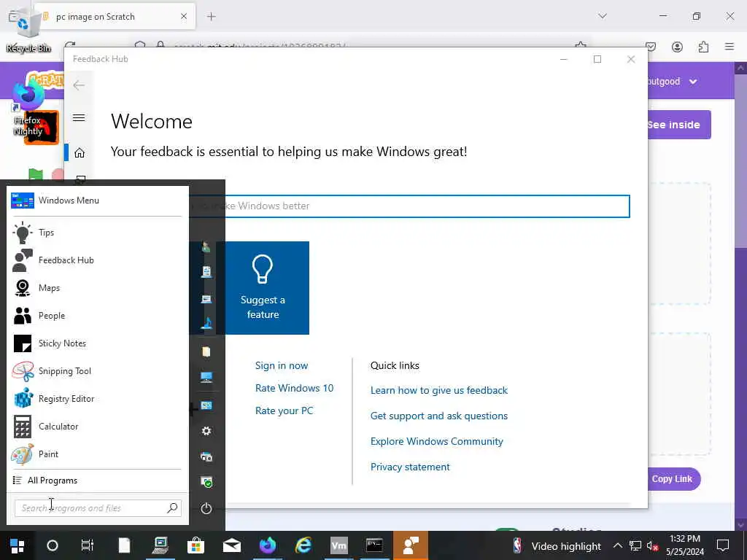Open the notification center icon
This screenshot has width=747, height=560.
(723, 545)
